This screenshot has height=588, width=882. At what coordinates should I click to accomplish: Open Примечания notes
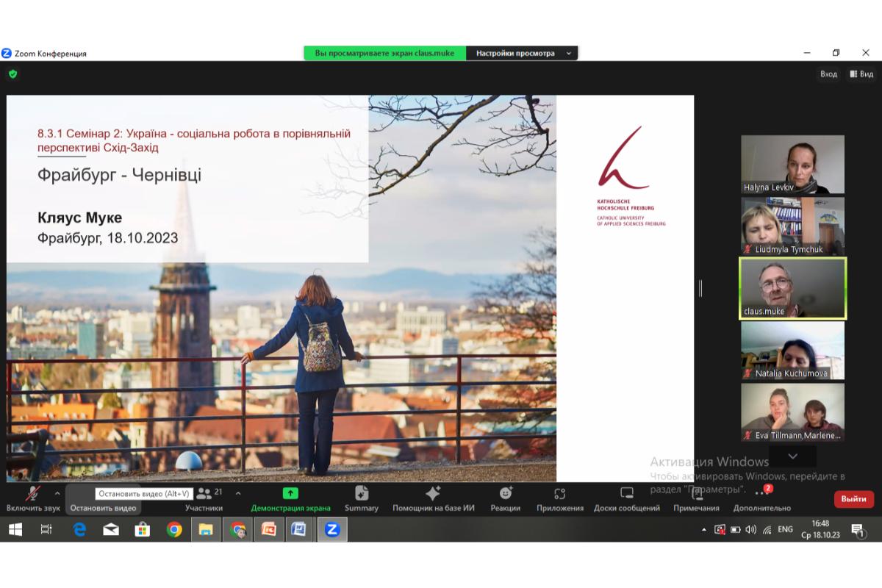tap(696, 498)
